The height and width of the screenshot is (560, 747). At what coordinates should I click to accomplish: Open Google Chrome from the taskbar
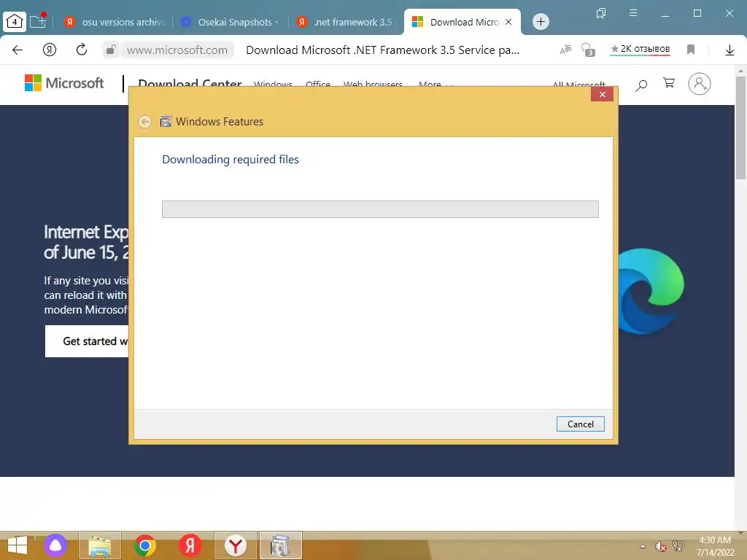point(145,545)
